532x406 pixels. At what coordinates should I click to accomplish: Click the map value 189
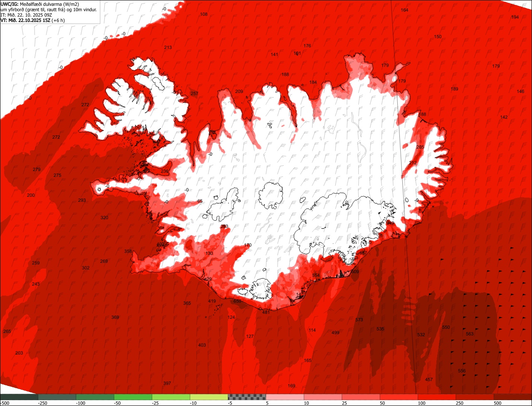pos(454,89)
